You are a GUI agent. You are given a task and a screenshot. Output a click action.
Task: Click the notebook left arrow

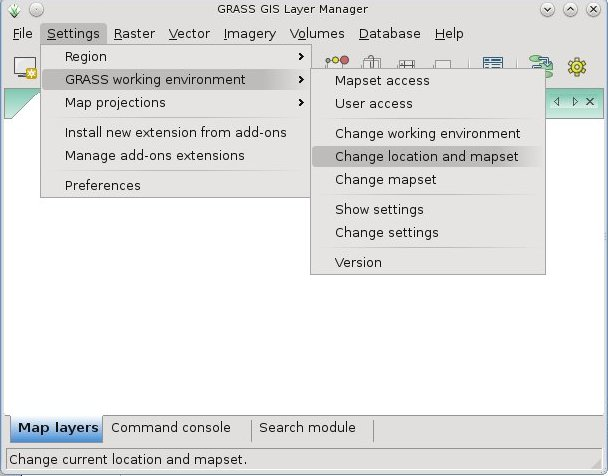[x=557, y=102]
